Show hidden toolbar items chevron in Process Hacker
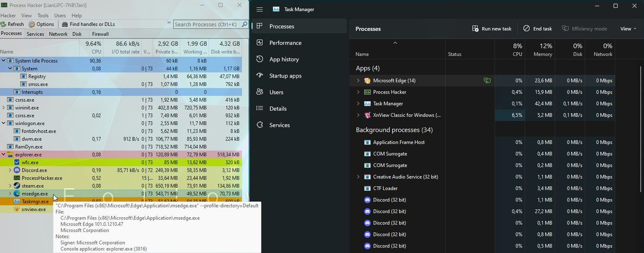Image resolution: width=644 pixels, height=253 pixels. click(x=169, y=23)
